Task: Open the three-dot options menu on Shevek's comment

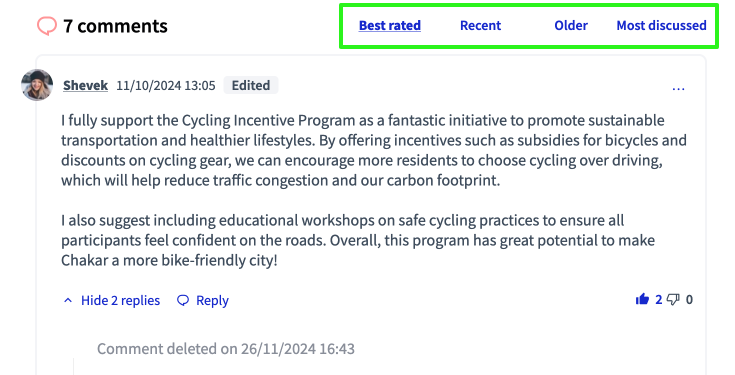Action: (678, 88)
